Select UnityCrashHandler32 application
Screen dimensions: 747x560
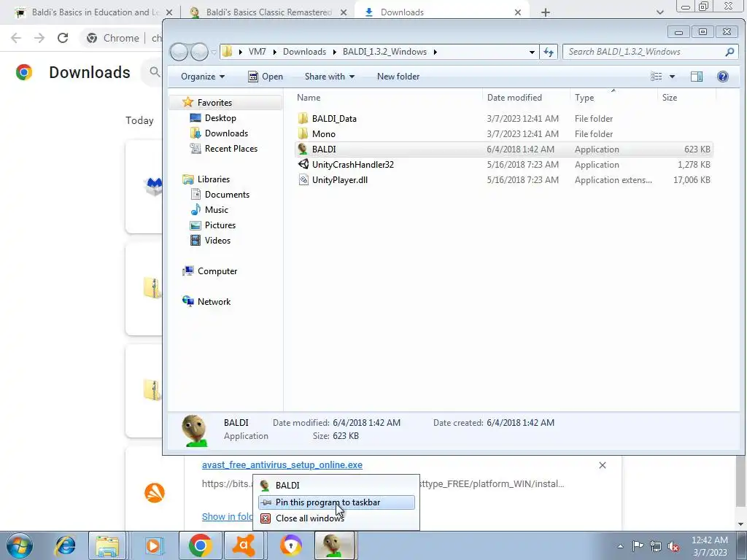352,164
